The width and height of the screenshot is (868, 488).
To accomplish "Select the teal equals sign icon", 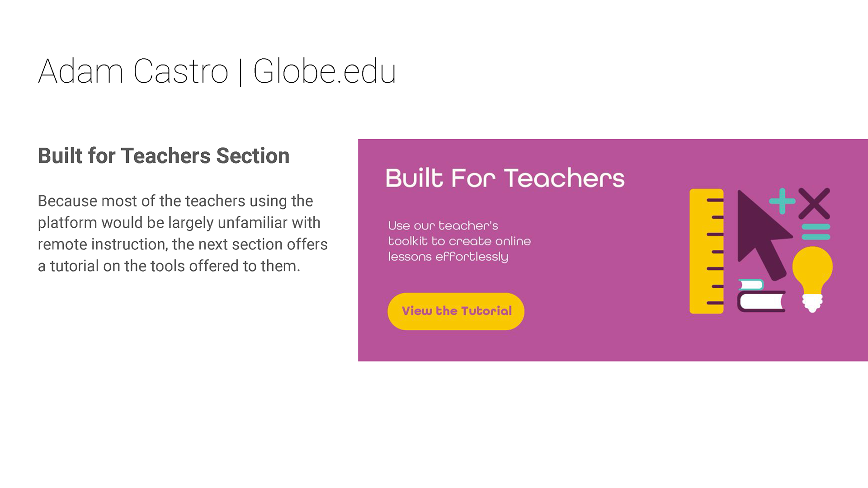I will (816, 232).
